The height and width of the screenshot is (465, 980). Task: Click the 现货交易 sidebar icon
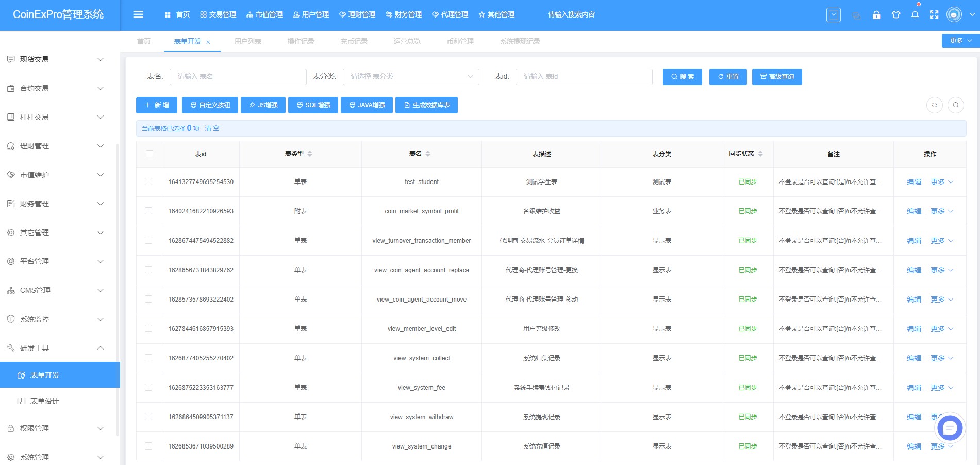pos(11,59)
